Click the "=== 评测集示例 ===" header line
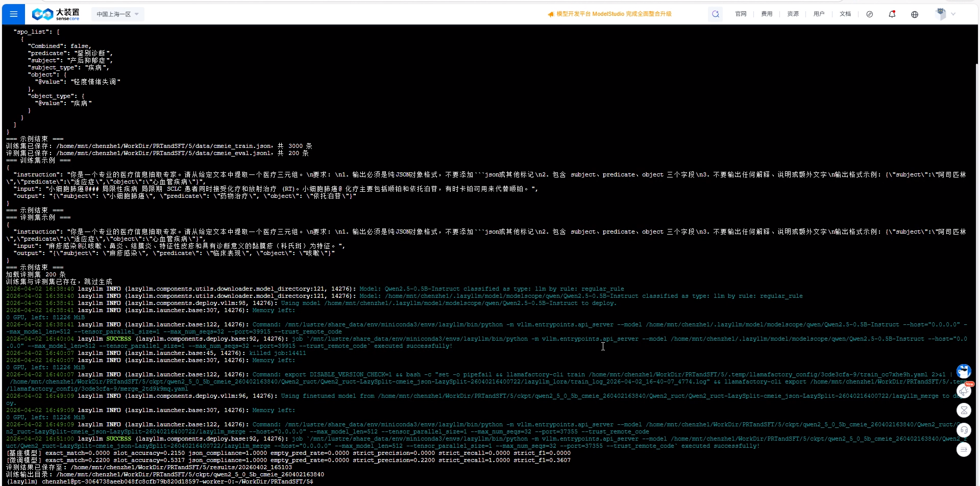980x486 pixels. [38, 217]
